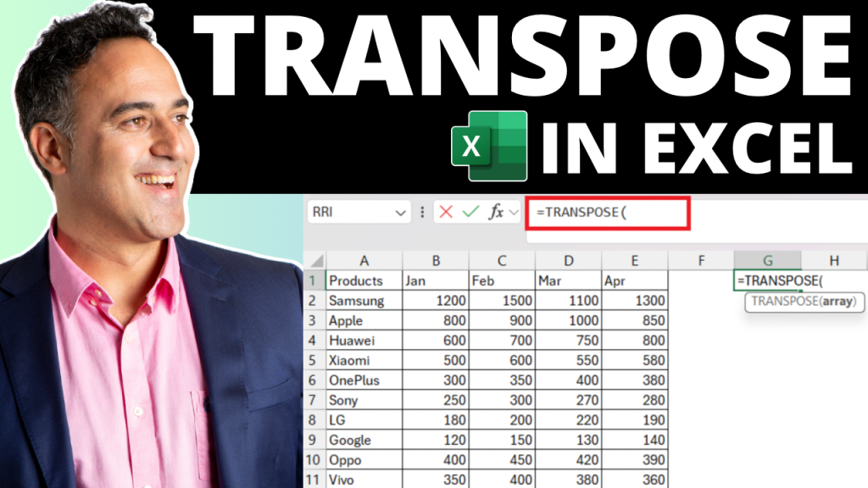Select column G header
The height and width of the screenshot is (488, 868).
click(x=767, y=260)
